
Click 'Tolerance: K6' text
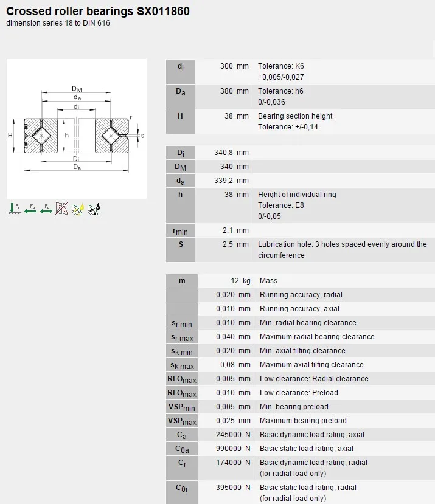pos(281,66)
